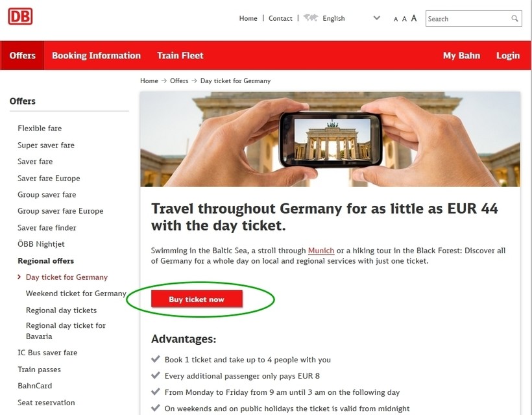This screenshot has width=532, height=415.
Task: Click the DB logo icon
Action: pyautogui.click(x=20, y=16)
